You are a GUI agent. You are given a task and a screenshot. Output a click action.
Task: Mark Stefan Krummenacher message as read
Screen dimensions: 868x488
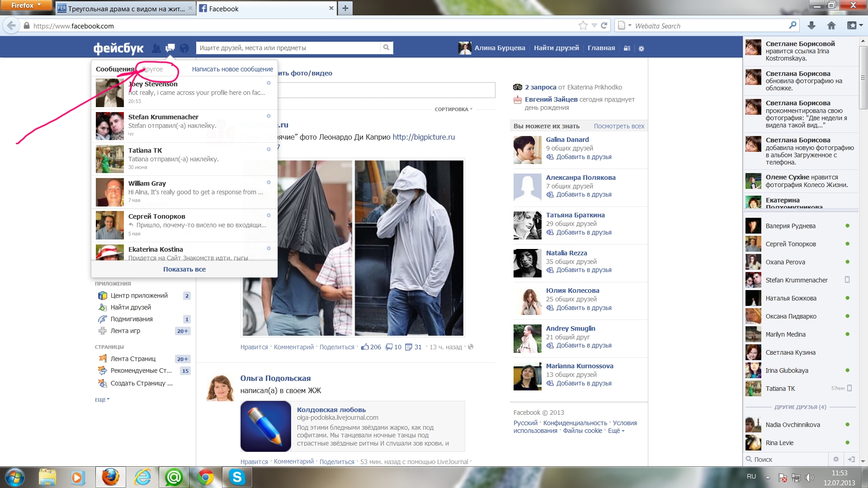[269, 116]
